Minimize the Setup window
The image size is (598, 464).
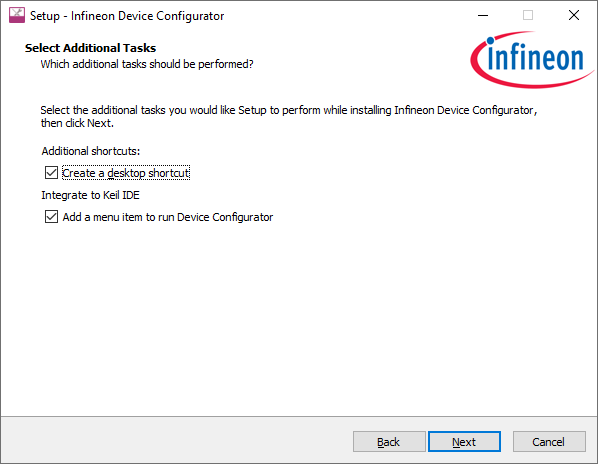(x=483, y=15)
